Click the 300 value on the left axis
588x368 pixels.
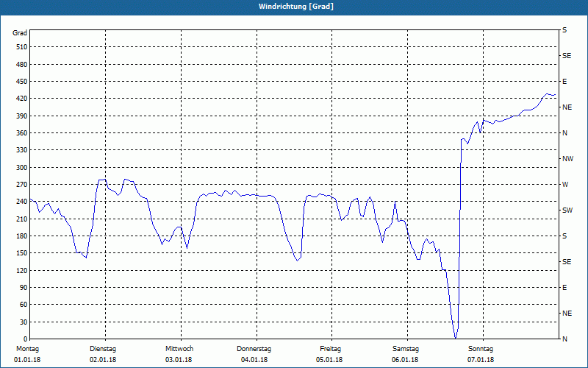click(21, 168)
